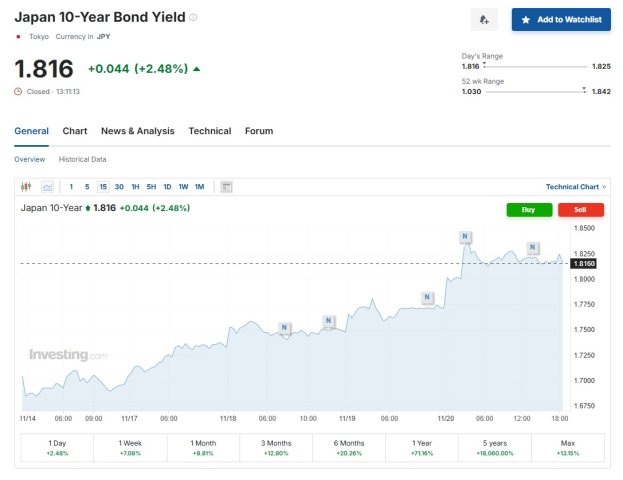Open the Technical Chart link

coord(573,187)
